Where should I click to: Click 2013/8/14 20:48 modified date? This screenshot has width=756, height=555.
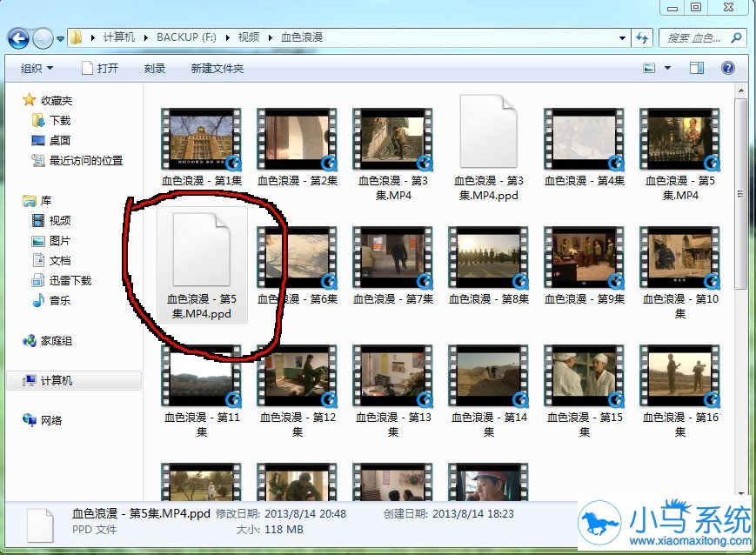click(x=305, y=514)
